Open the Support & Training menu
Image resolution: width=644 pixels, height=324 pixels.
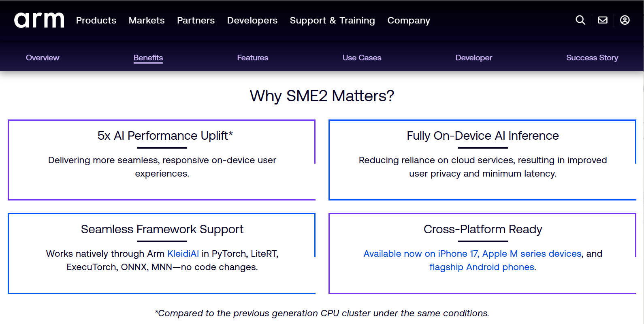coord(333,20)
